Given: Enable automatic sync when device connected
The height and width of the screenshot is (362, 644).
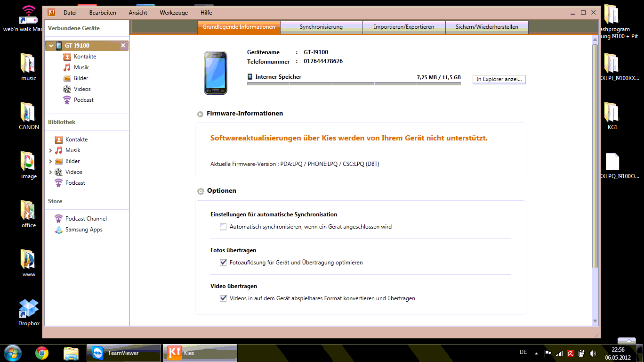Looking at the screenshot, I should (x=223, y=227).
